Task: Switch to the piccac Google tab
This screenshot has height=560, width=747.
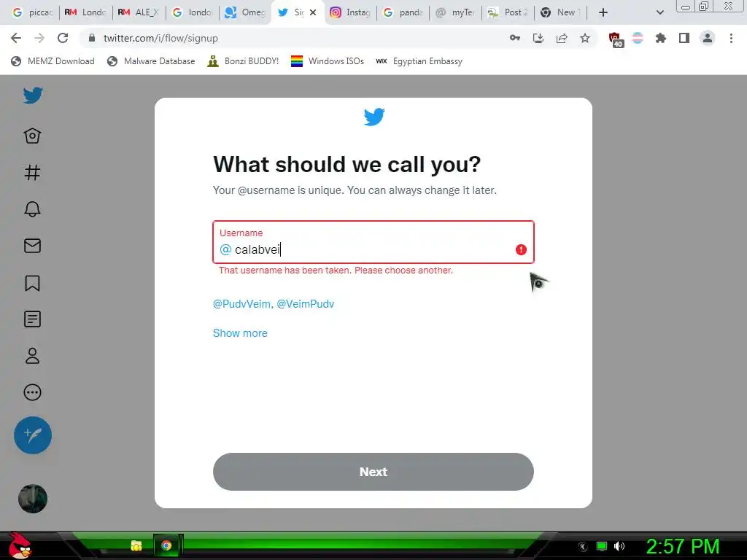Action: pyautogui.click(x=33, y=12)
